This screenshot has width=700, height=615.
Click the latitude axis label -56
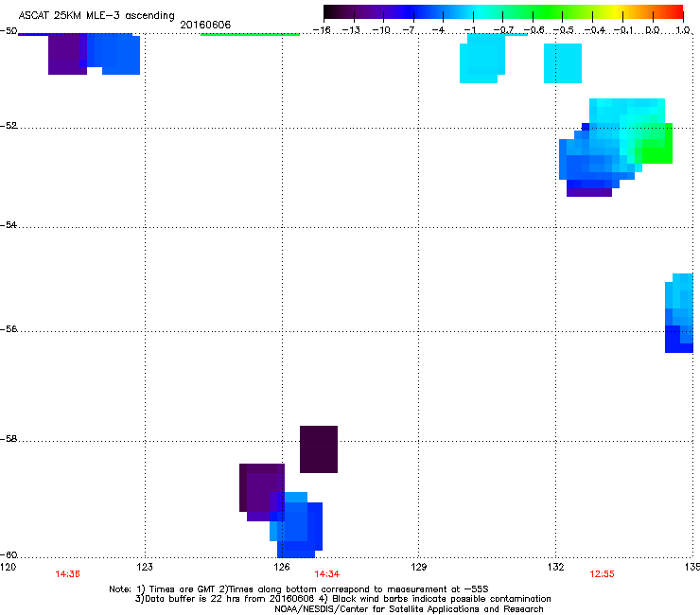[x=9, y=328]
